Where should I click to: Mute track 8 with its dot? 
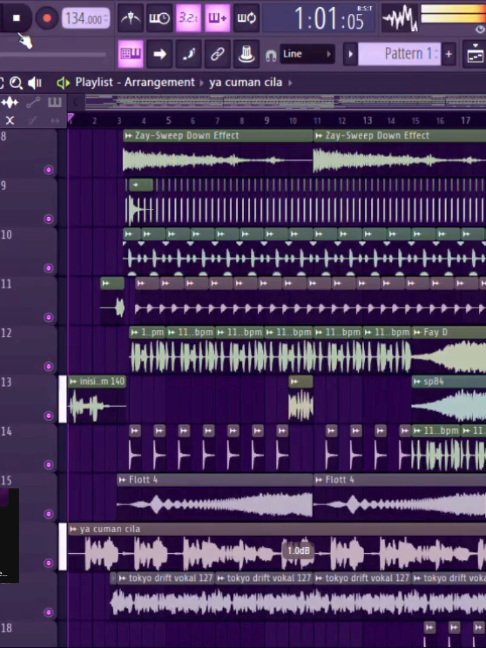click(48, 170)
